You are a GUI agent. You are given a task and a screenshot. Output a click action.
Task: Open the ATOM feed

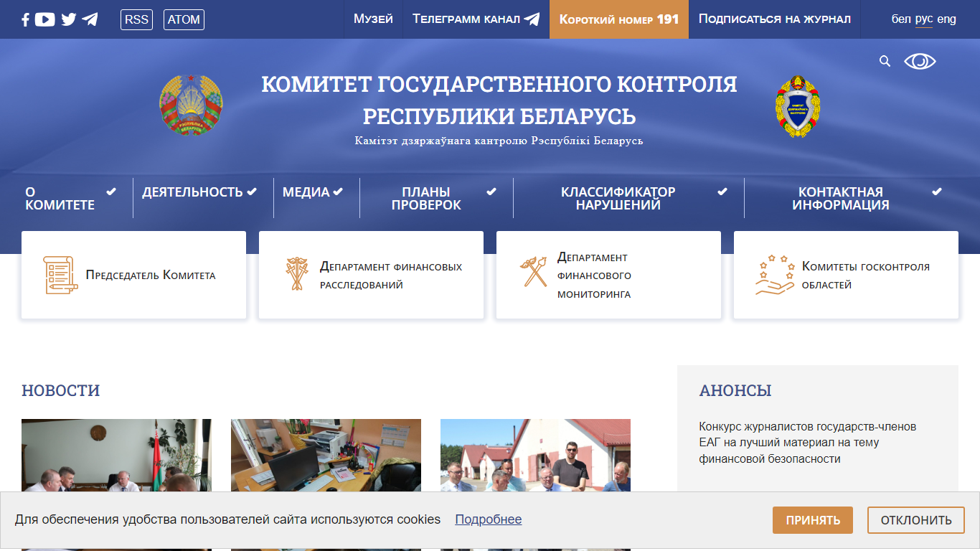[x=184, y=19]
